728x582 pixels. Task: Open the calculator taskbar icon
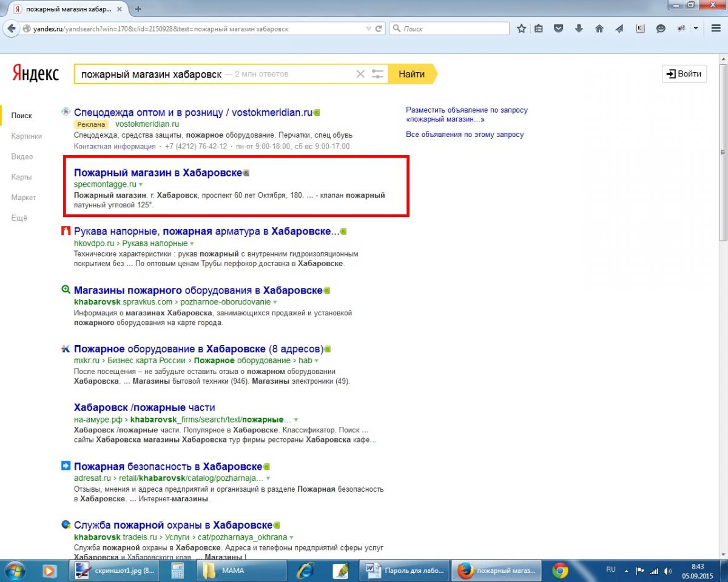[x=178, y=570]
